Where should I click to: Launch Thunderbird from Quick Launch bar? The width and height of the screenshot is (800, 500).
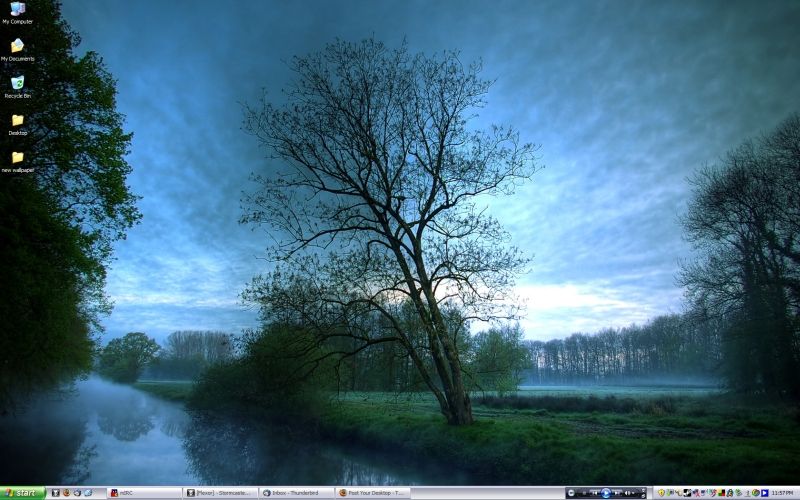click(77, 493)
